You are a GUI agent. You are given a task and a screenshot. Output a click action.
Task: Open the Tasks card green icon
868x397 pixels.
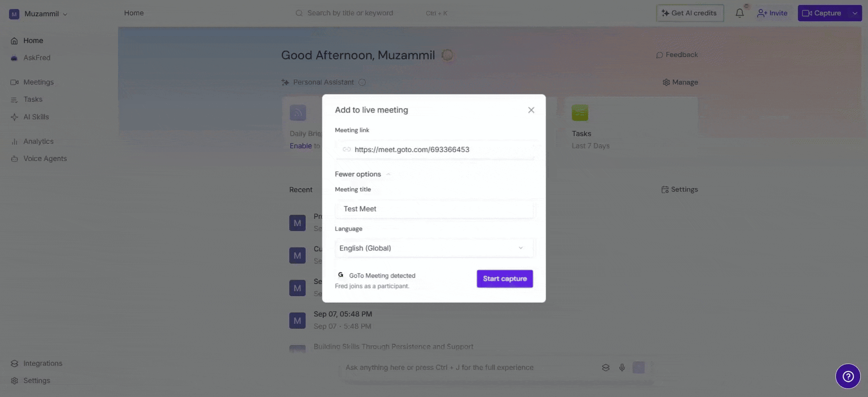tap(580, 113)
